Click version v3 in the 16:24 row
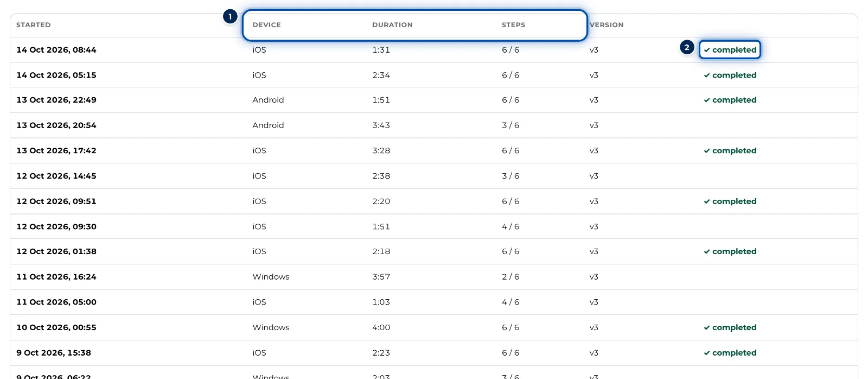This screenshot has width=868, height=379. pos(594,277)
